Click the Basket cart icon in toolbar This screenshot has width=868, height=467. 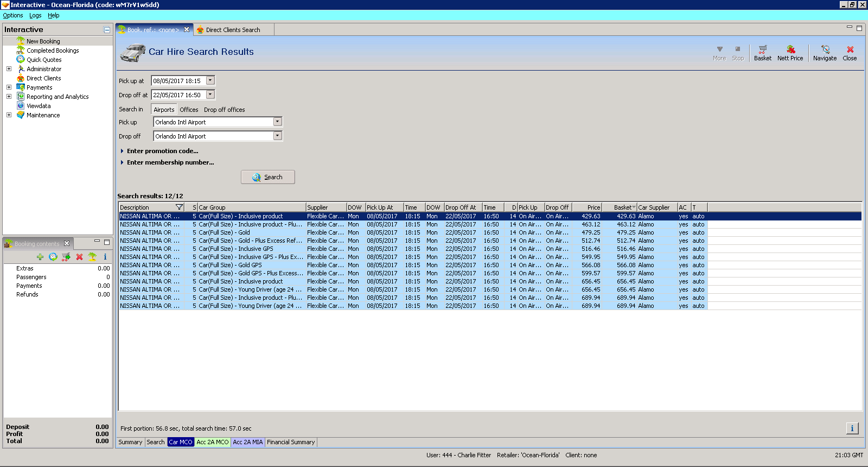(x=762, y=53)
